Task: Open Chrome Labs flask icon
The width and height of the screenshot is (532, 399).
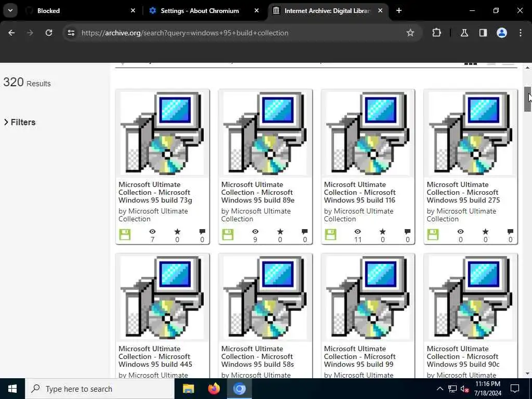Action: 464,33
